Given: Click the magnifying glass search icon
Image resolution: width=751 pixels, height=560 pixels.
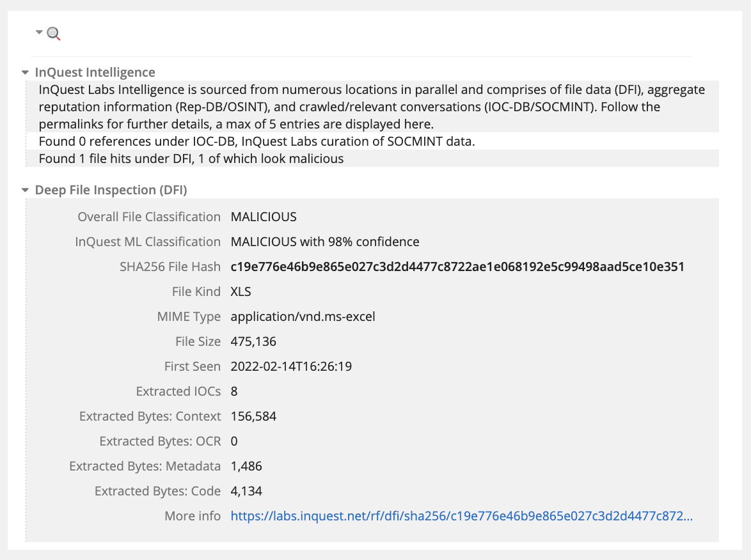Looking at the screenshot, I should [x=54, y=34].
